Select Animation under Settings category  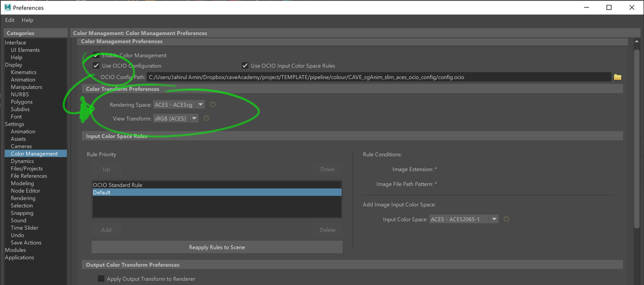[23, 132]
